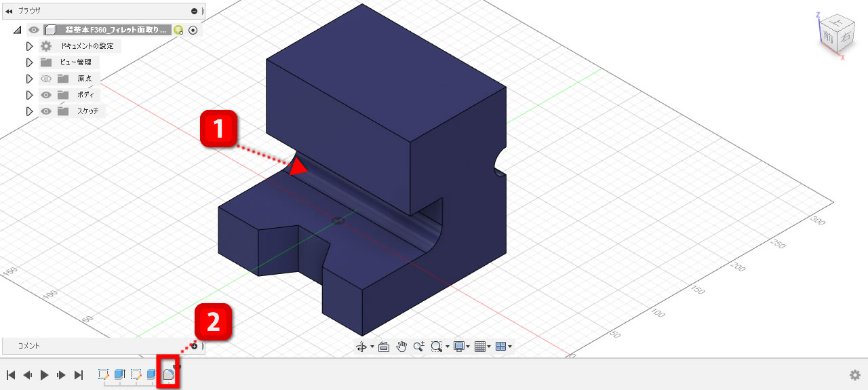Activate the Zoom magnifier tool
The width and height of the screenshot is (868, 390).
419,347
